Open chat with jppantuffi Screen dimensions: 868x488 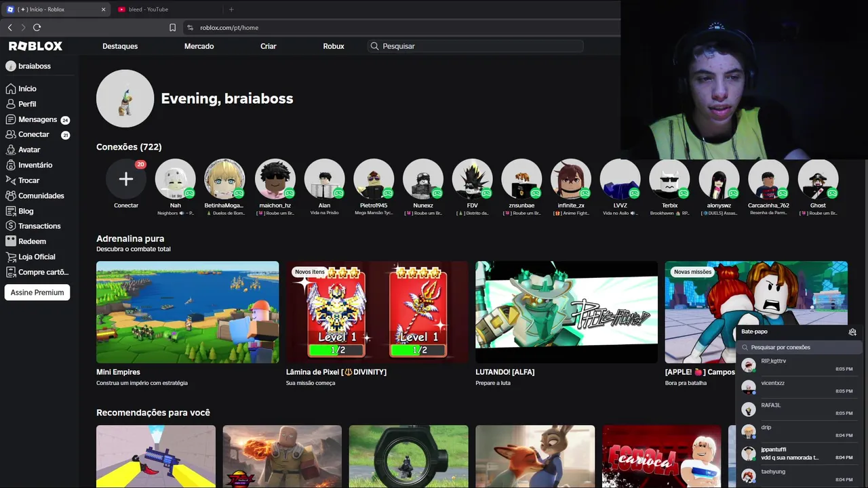tap(799, 453)
